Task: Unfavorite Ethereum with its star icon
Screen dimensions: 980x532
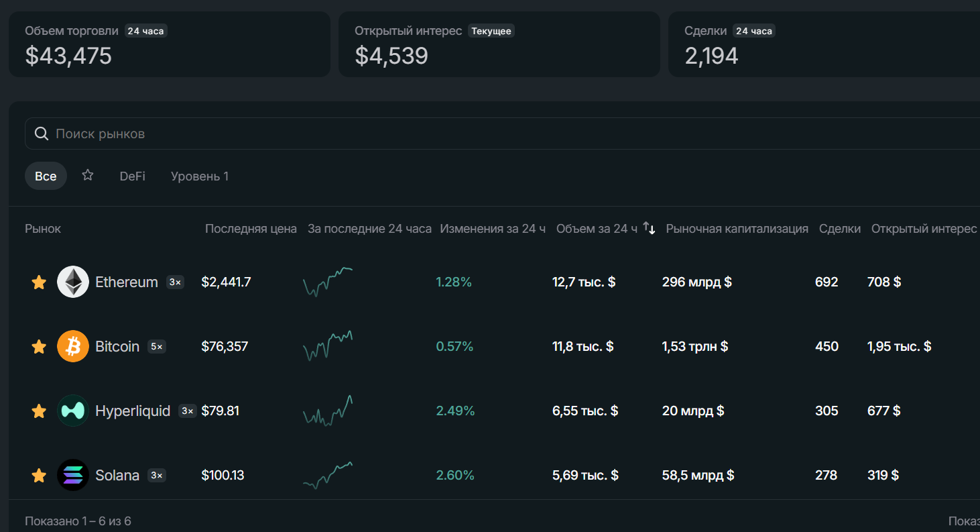Action: [39, 282]
